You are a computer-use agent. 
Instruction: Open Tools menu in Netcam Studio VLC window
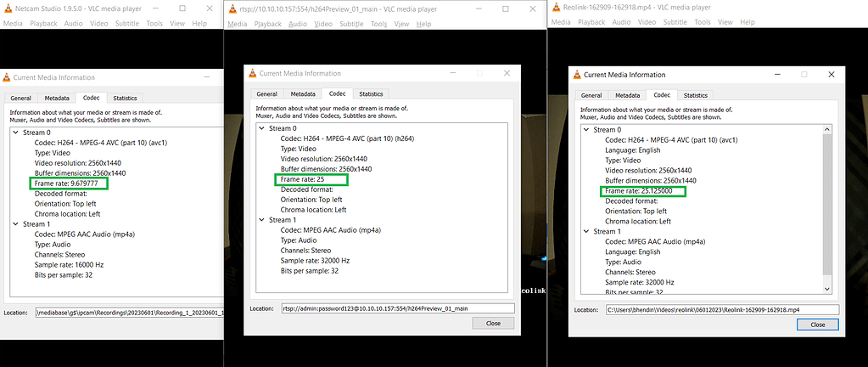click(x=154, y=23)
